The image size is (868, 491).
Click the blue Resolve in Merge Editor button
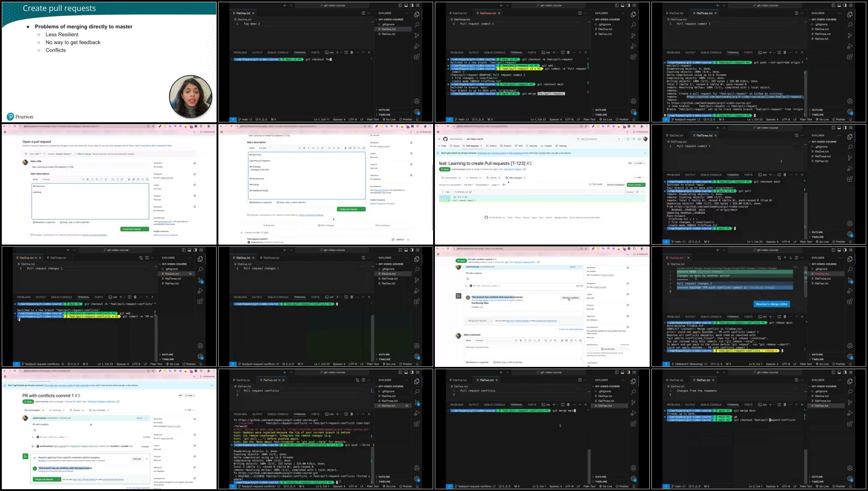(x=772, y=304)
